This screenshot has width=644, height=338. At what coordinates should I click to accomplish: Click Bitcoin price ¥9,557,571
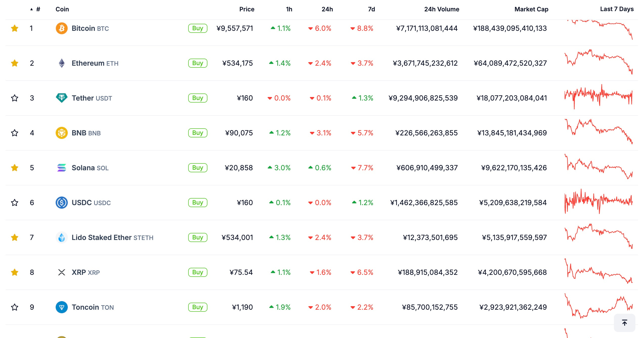coord(235,28)
